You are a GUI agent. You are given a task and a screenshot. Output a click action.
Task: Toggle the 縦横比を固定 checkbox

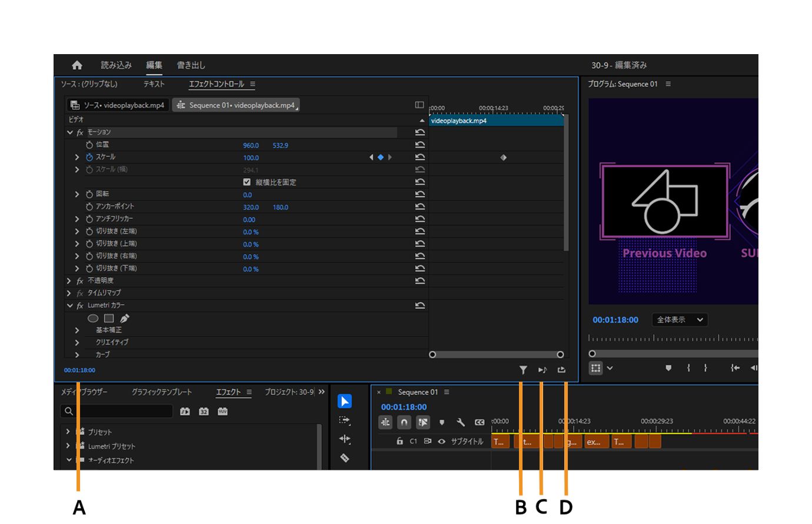(x=247, y=182)
